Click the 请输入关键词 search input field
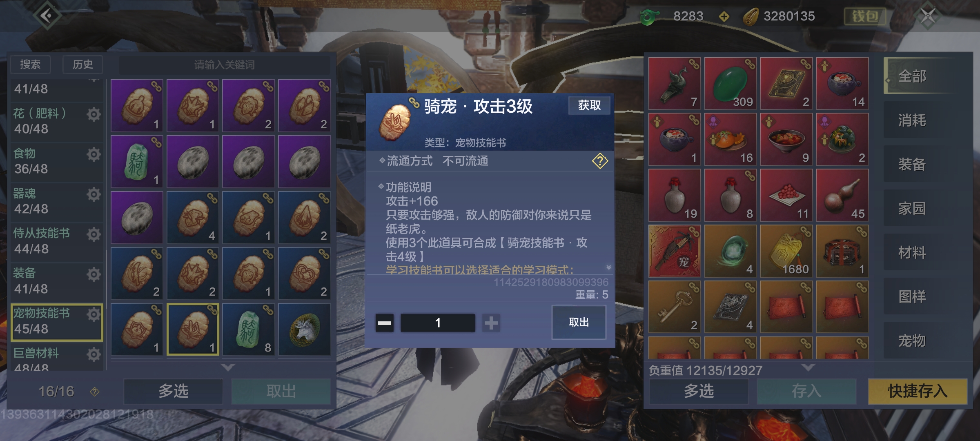Screen dimensions: 980x441 224,65
